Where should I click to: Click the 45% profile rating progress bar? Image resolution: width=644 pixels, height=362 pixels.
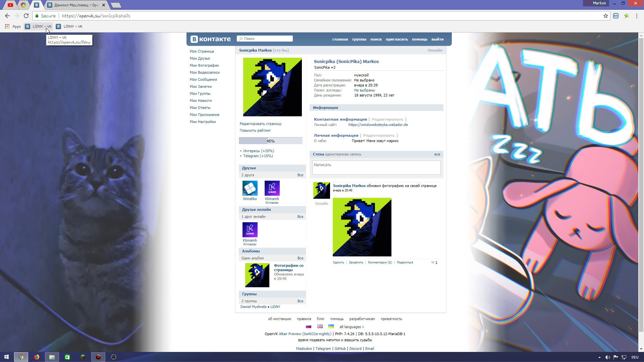270,141
